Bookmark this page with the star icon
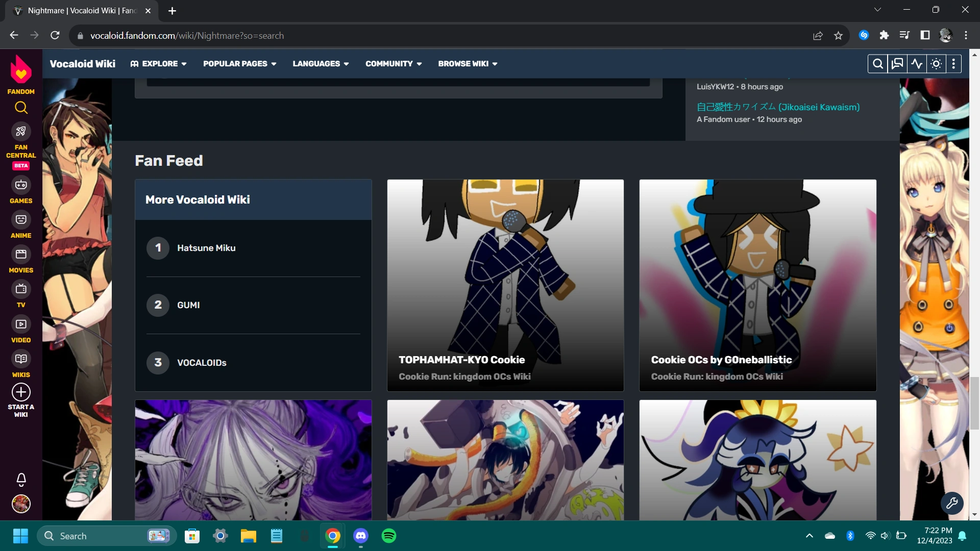 point(838,36)
